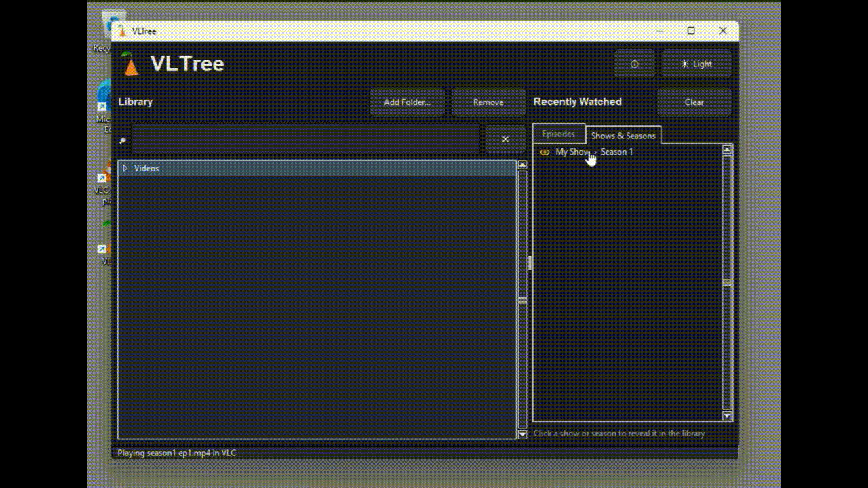Click the Add Folder... button
This screenshot has width=868, height=488.
pos(407,102)
